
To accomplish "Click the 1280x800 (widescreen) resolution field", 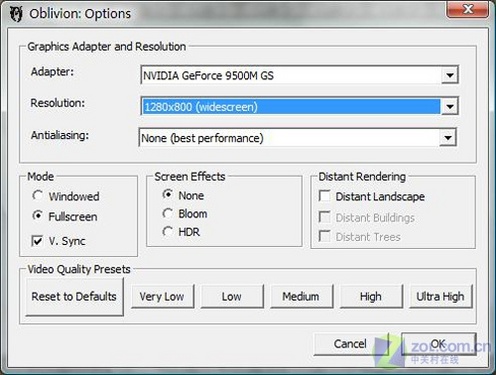I will pos(299,107).
